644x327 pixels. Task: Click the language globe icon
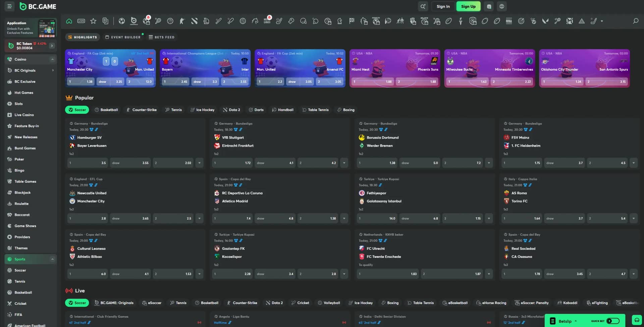[501, 6]
